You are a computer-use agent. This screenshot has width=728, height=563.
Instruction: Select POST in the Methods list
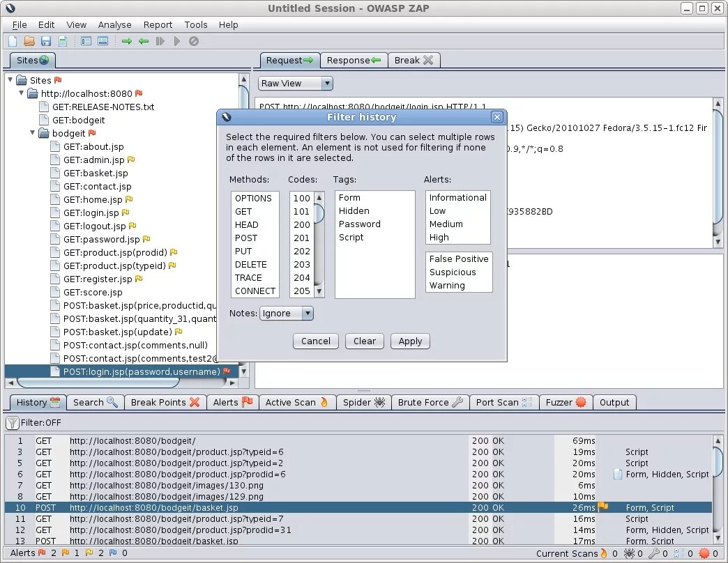coord(255,238)
